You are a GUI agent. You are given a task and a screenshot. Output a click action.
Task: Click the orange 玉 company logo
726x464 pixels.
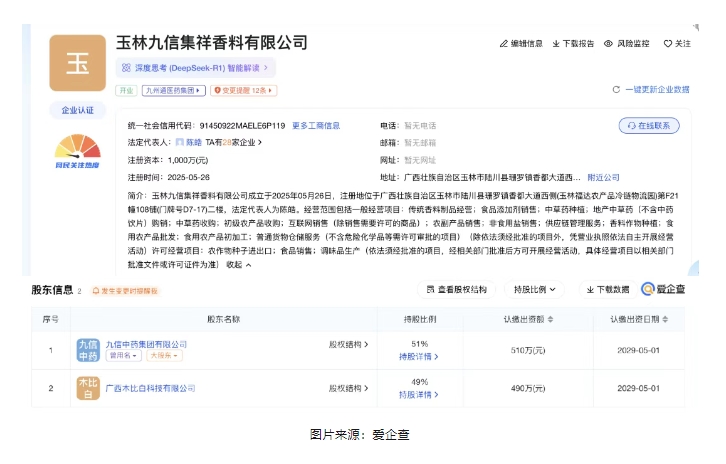pyautogui.click(x=77, y=63)
